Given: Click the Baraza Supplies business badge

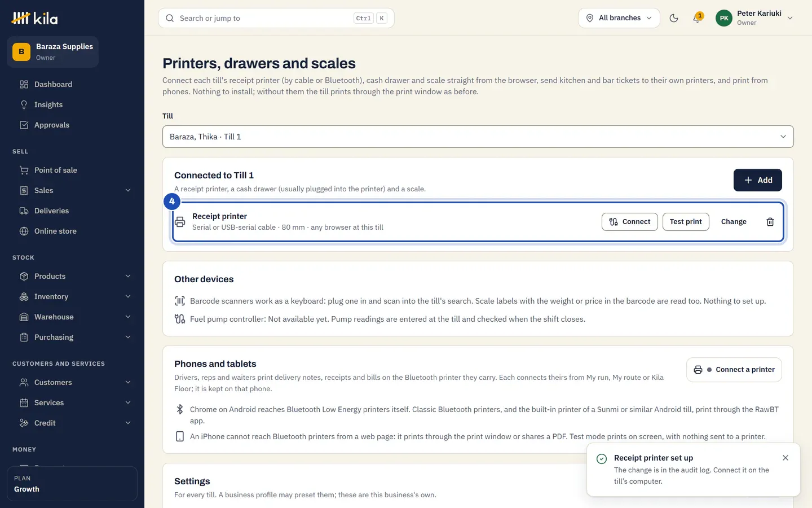Looking at the screenshot, I should [x=53, y=52].
